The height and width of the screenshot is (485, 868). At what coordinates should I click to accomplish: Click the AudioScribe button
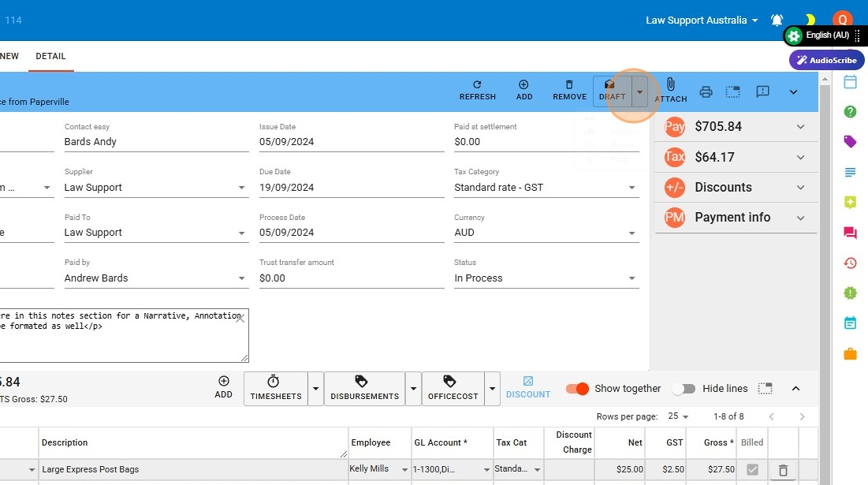pos(826,60)
